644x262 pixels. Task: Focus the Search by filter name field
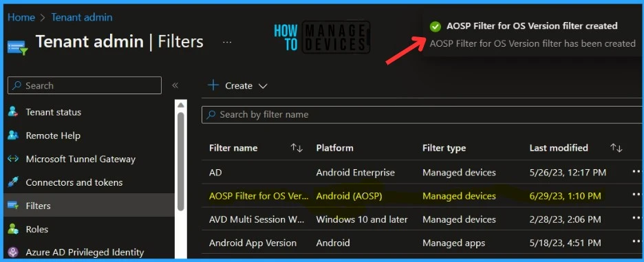(422, 115)
